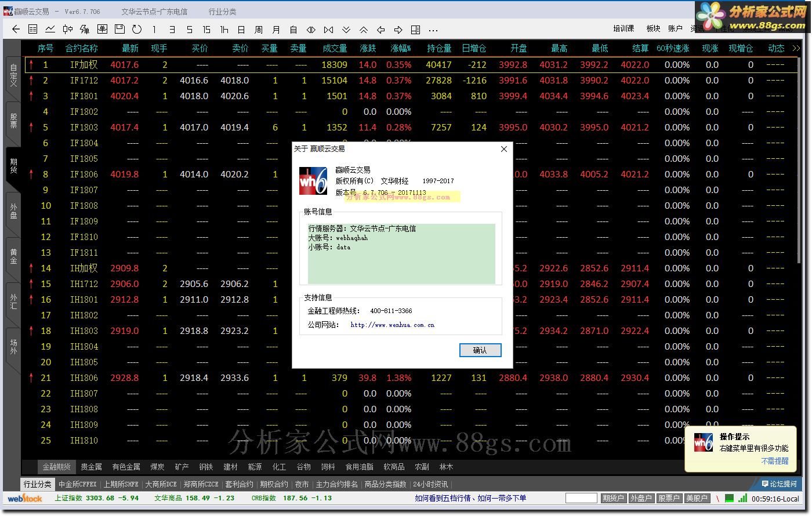This screenshot has height=516, width=812.
Task: Click the 行业分类 title bar item
Action: point(223,12)
